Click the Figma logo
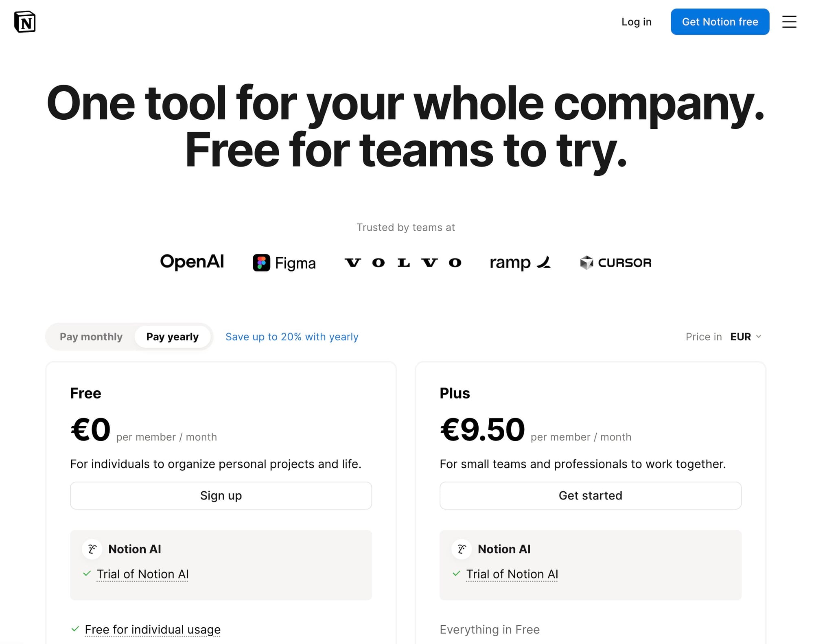814x644 pixels. coord(284,263)
